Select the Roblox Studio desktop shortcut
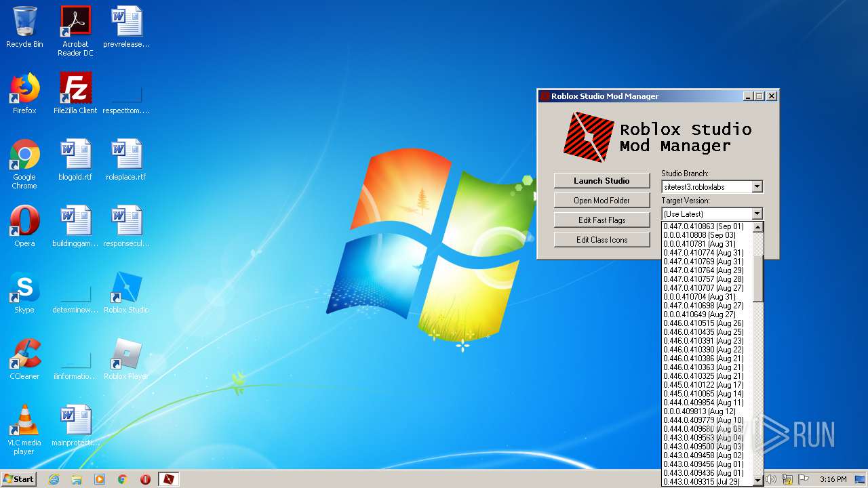Image resolution: width=868 pixels, height=488 pixels. pos(126,293)
